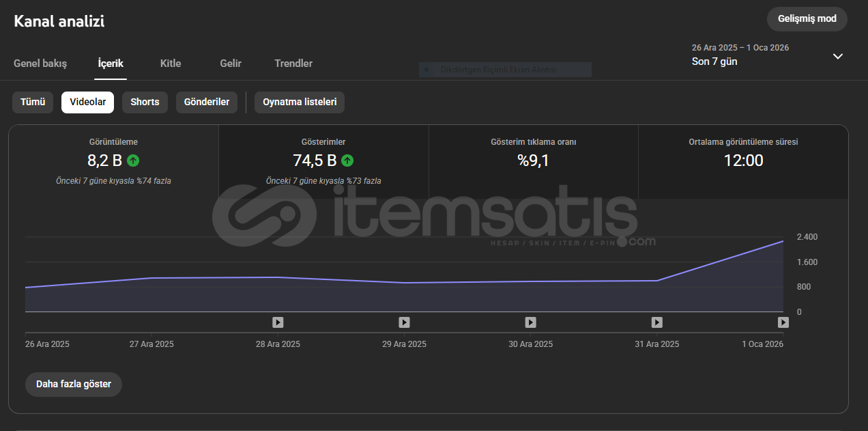Open the Gelir tab
Viewport: 868px width, 431px height.
pyautogui.click(x=231, y=64)
